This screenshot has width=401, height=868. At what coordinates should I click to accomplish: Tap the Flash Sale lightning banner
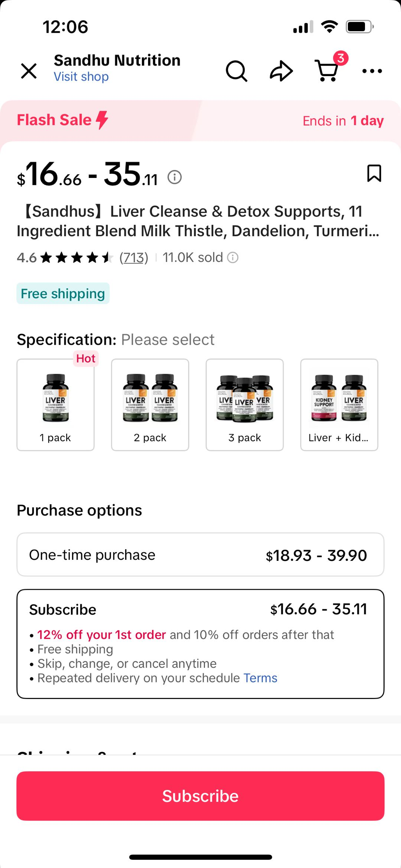pyautogui.click(x=63, y=120)
